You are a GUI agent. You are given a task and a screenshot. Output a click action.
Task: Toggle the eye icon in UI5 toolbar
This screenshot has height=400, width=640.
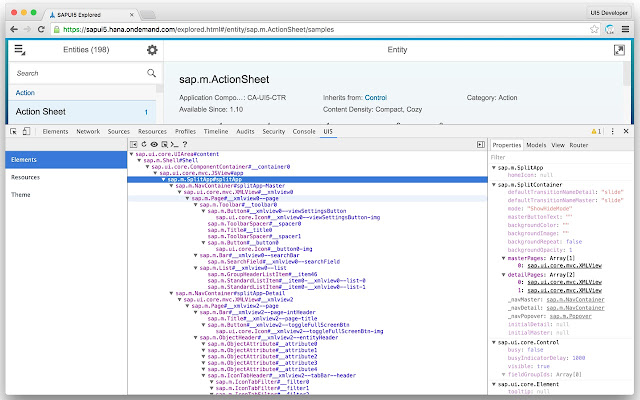pos(154,144)
